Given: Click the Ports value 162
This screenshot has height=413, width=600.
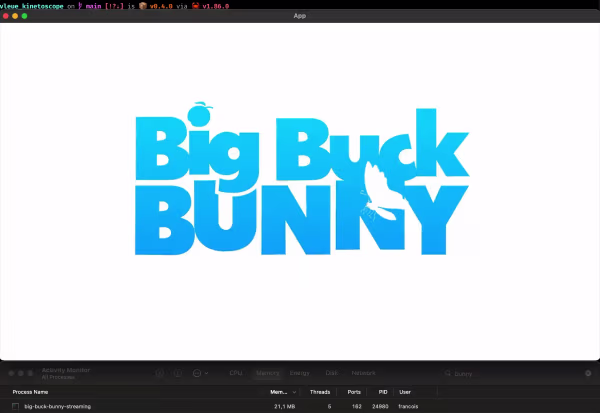Looking at the screenshot, I should [x=357, y=406].
